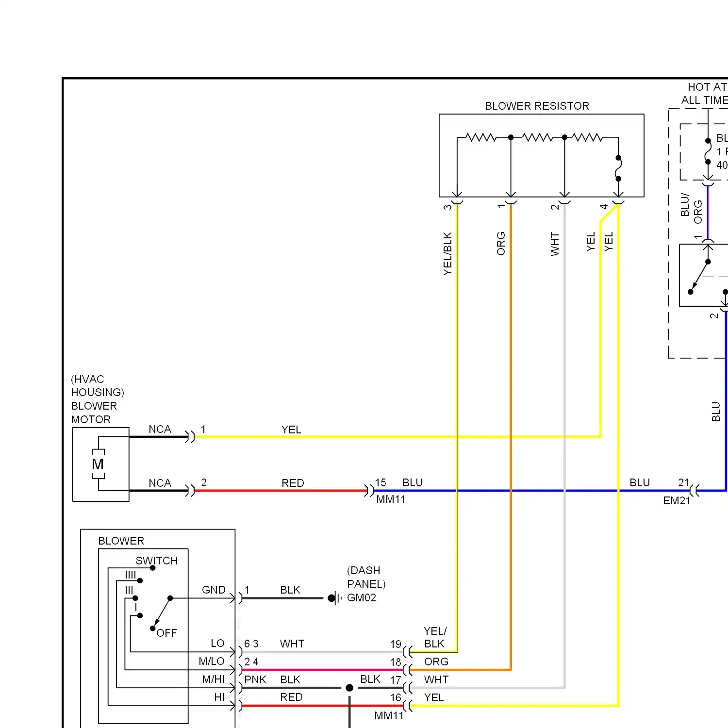Image resolution: width=728 pixels, height=728 pixels.
Task: Click the SWITCH label inside blower box
Action: tap(156, 561)
